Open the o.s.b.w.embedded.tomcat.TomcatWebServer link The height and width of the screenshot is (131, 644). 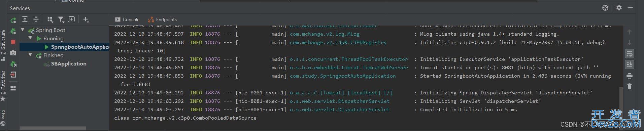point(349,68)
